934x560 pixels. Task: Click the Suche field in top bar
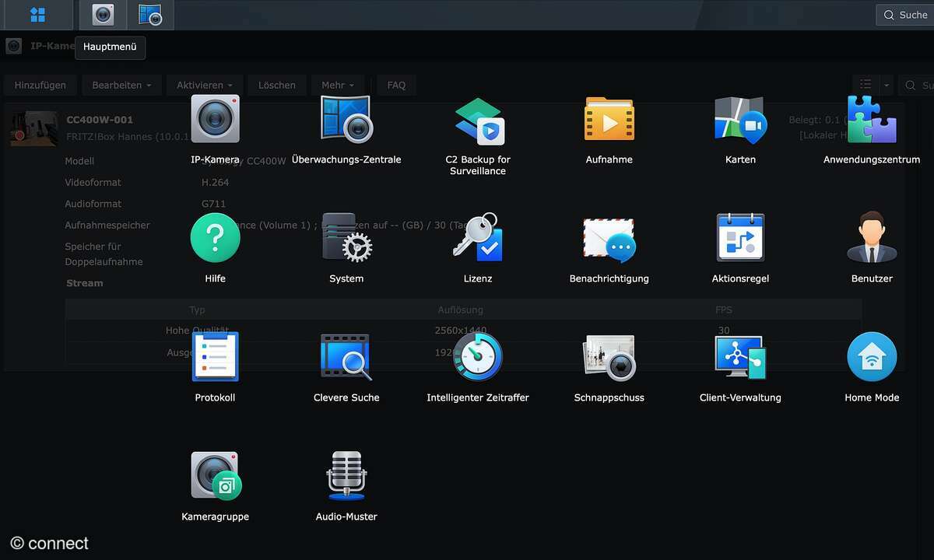[907, 15]
